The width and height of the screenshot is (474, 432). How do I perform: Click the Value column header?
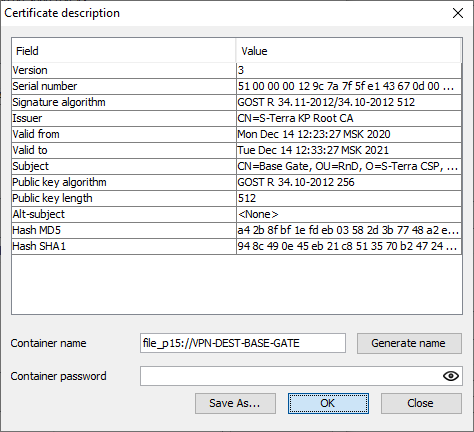[x=349, y=51]
